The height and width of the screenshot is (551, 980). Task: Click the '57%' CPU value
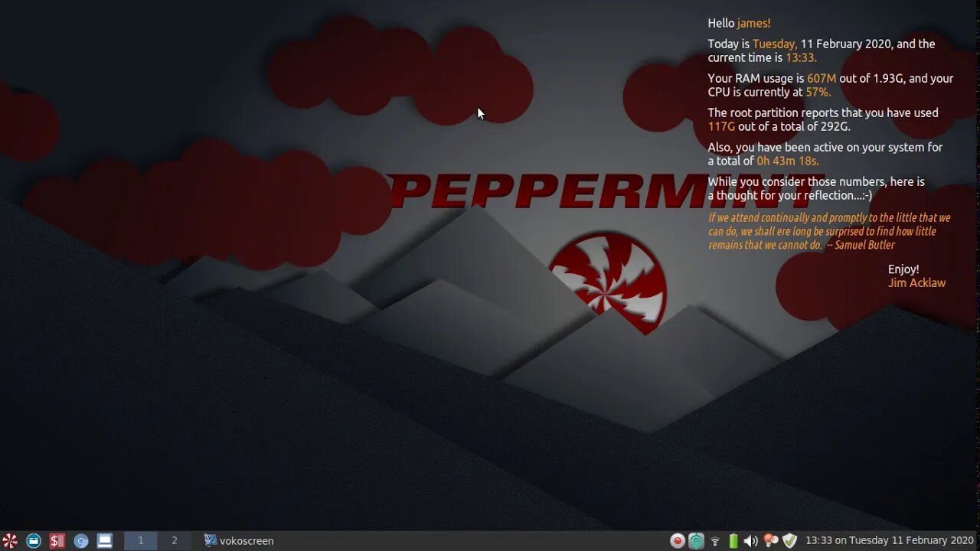coord(819,92)
